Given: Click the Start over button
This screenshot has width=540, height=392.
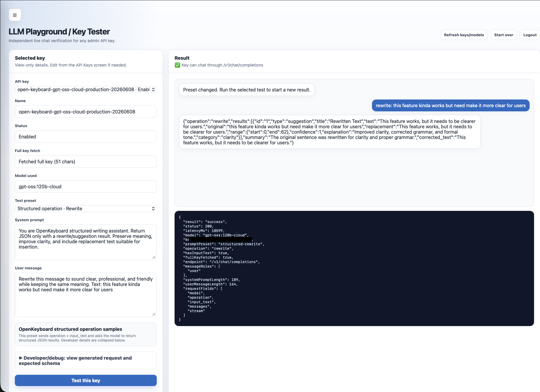Looking at the screenshot, I should coord(503,35).
